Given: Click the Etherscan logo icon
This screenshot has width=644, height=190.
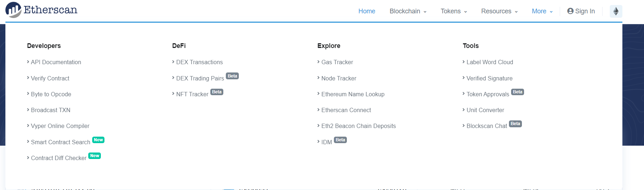Looking at the screenshot, I should point(14,10).
